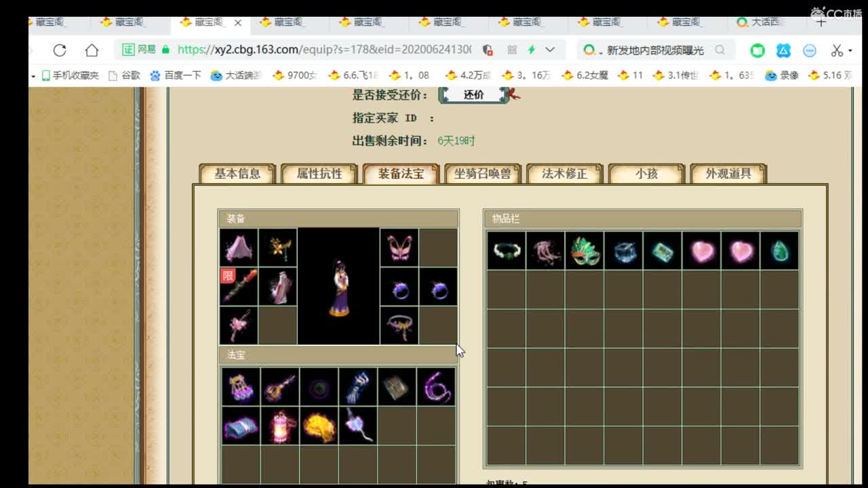The width and height of the screenshot is (868, 488).
Task: Open the 录像 bookmark
Action: coord(782,75)
